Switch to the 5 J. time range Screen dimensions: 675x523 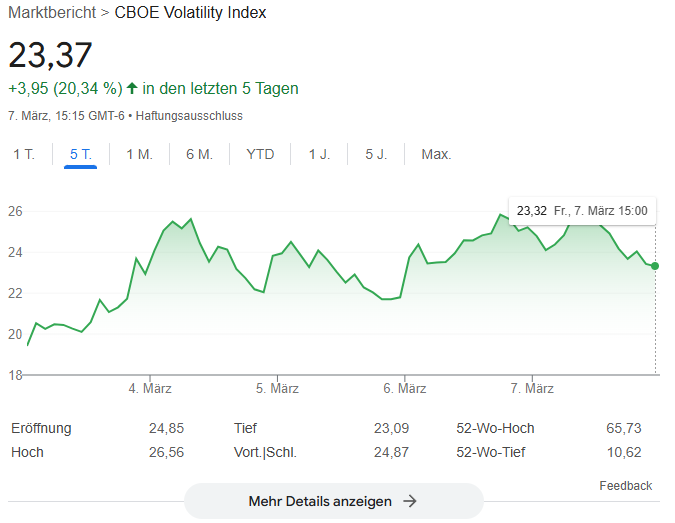[x=376, y=154]
